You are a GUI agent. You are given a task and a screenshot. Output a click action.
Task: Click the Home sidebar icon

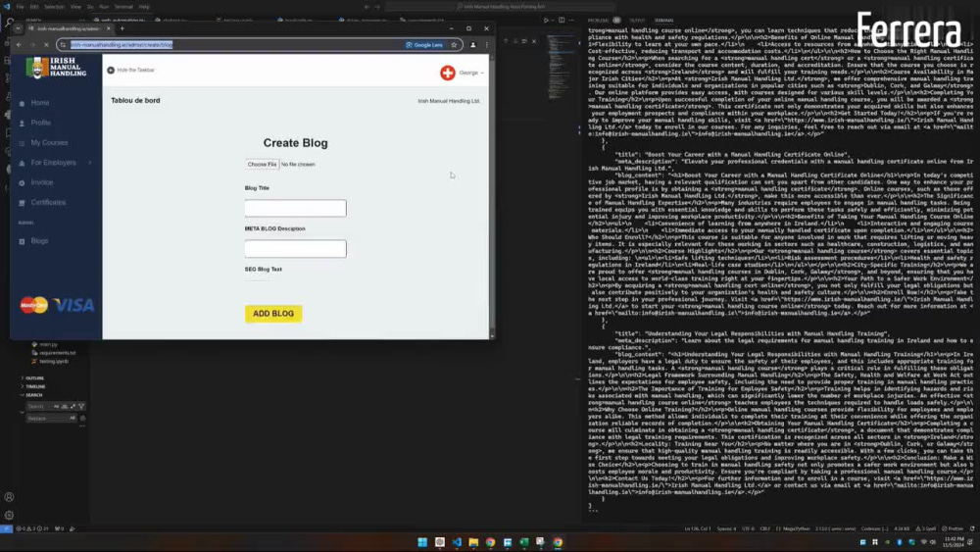[22, 103]
